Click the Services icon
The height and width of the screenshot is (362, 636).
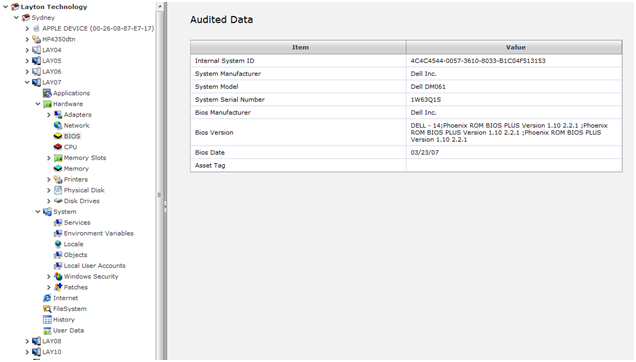[x=58, y=222]
